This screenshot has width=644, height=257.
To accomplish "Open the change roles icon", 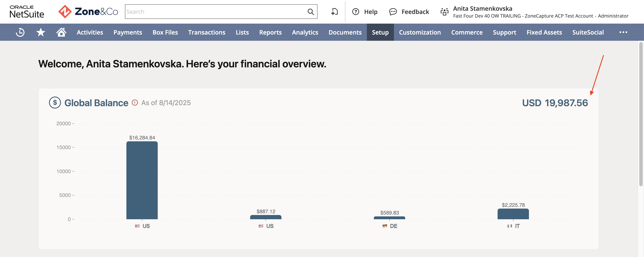I will (445, 12).
